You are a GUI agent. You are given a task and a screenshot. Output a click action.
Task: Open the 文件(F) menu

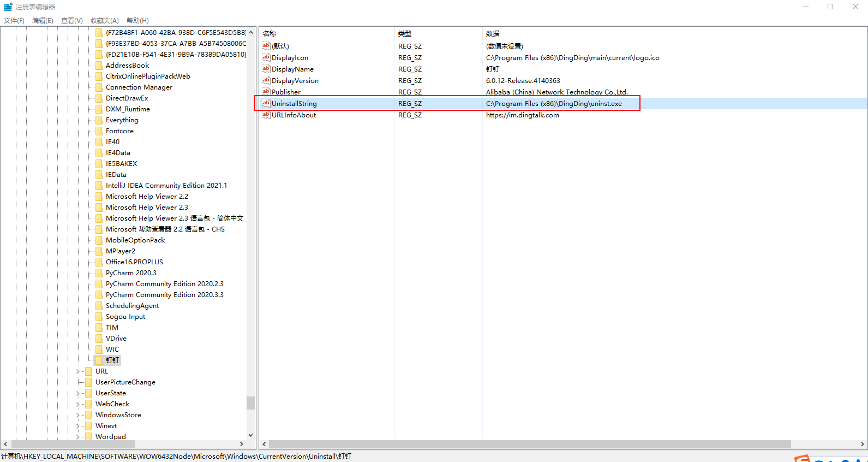(14, 21)
